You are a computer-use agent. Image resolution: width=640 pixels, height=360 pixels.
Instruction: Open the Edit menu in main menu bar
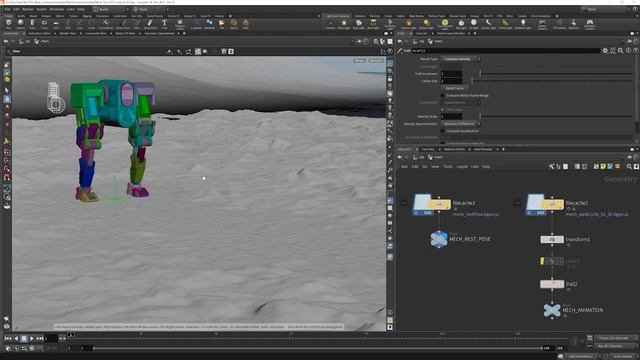coord(16,9)
